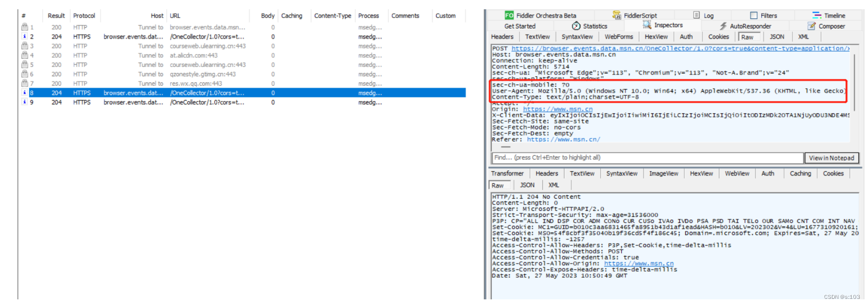Select the Inspectors tab
The width and height of the screenshot is (868, 304).
663,25
